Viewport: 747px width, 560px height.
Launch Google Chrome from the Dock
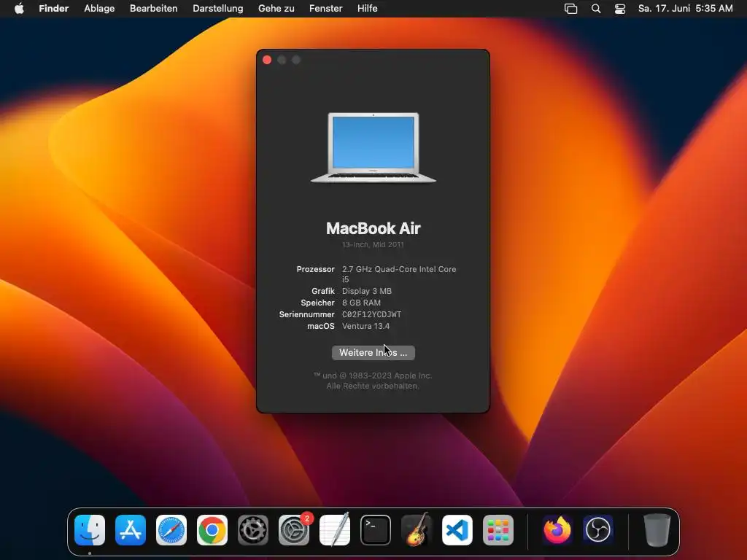click(212, 530)
